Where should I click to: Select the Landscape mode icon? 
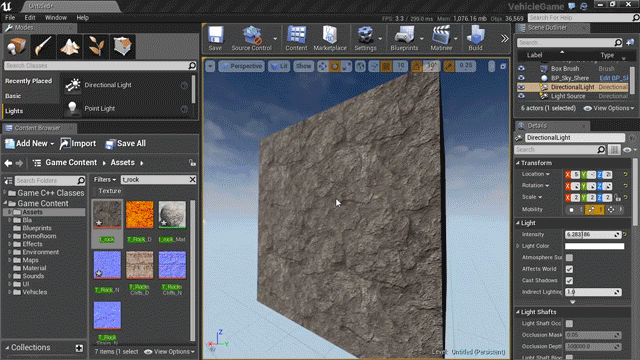click(69, 47)
